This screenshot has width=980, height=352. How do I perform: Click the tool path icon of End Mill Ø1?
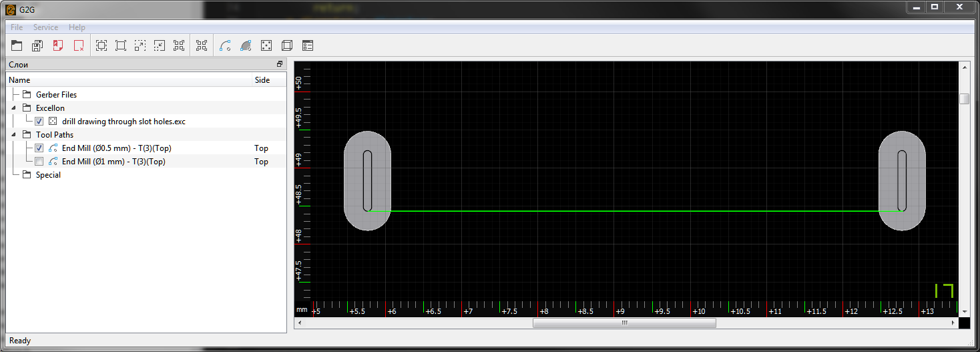click(53, 162)
